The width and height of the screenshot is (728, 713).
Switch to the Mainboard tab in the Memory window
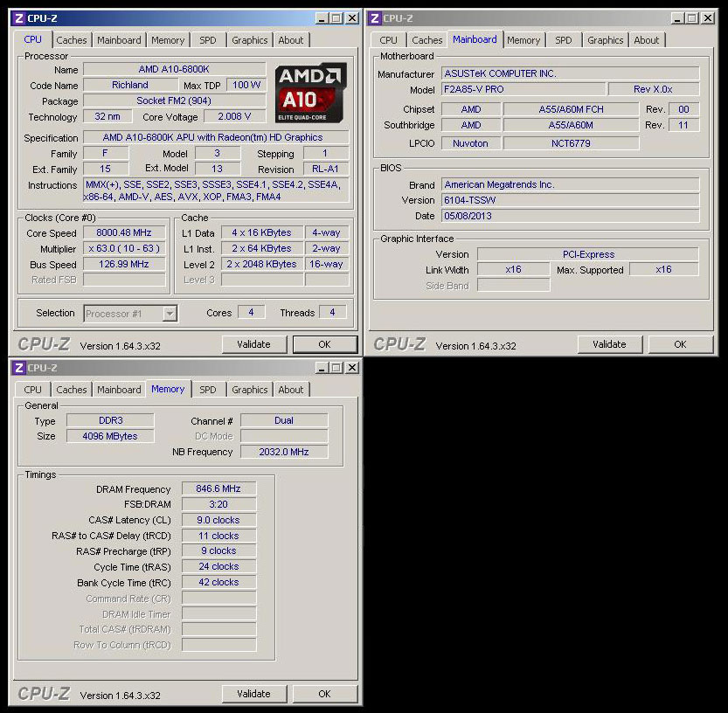(x=119, y=390)
